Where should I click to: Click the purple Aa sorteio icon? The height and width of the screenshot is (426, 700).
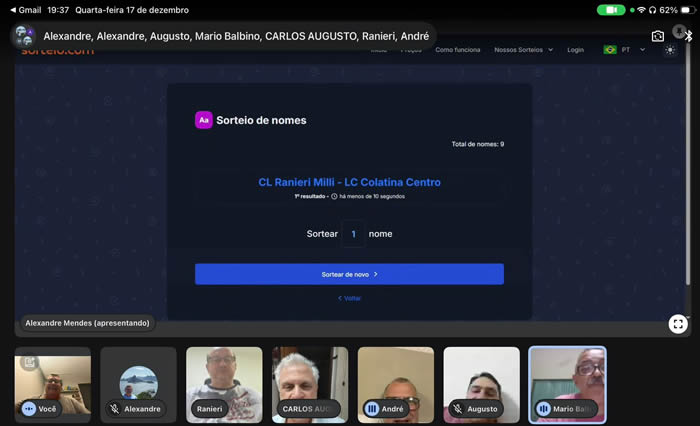203,120
